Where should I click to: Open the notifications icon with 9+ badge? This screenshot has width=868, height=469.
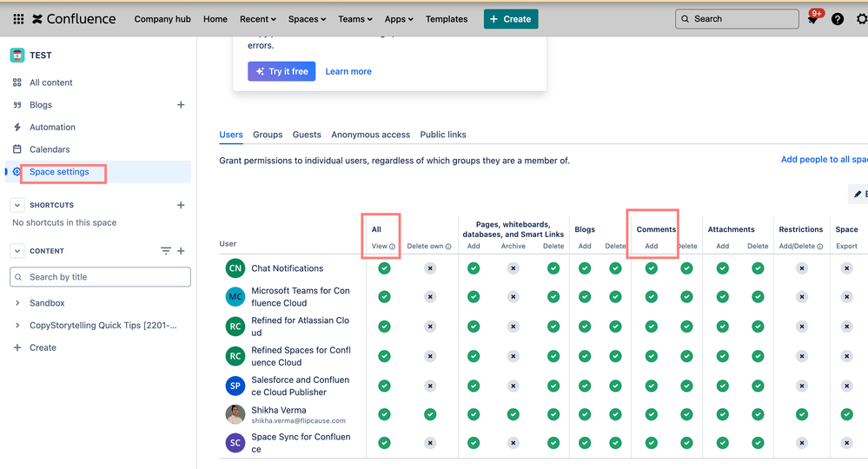click(812, 19)
